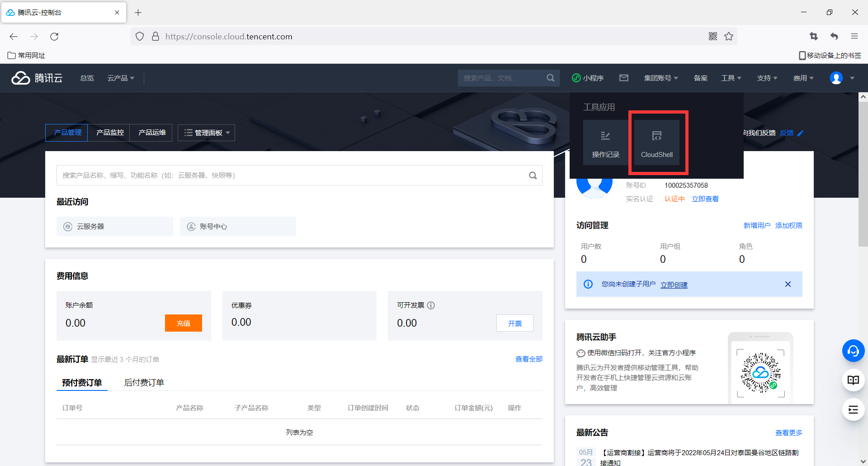The image size is (868, 466).
Task: Click the 账号ID number 100025357058
Action: click(686, 185)
